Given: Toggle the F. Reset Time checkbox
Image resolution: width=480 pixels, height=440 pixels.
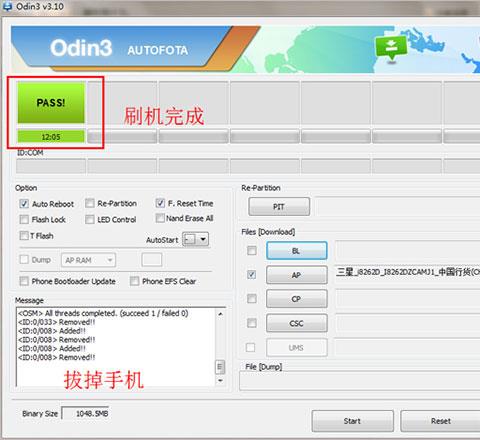Looking at the screenshot, I should (x=160, y=203).
